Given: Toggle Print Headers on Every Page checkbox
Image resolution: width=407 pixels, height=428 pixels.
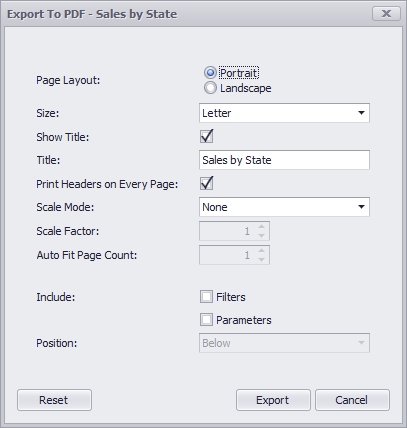Looking at the screenshot, I should pos(206,184).
